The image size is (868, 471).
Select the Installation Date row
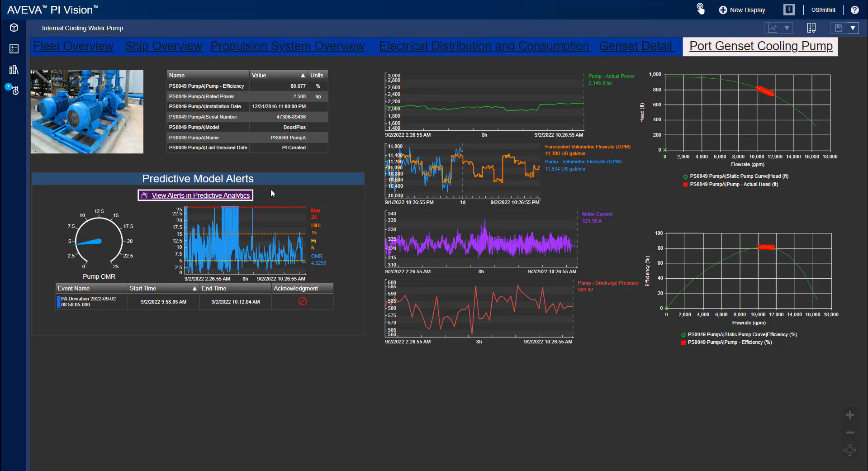[247, 106]
